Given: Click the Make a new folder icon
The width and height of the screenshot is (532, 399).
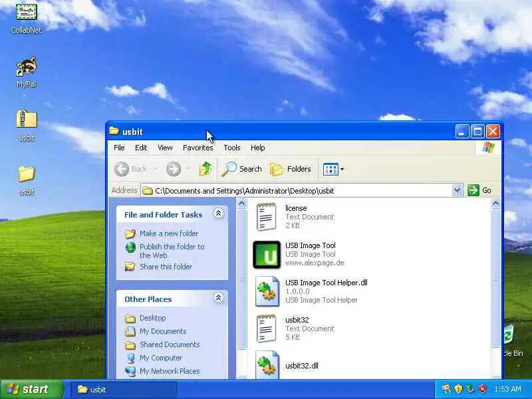Looking at the screenshot, I should [x=130, y=234].
